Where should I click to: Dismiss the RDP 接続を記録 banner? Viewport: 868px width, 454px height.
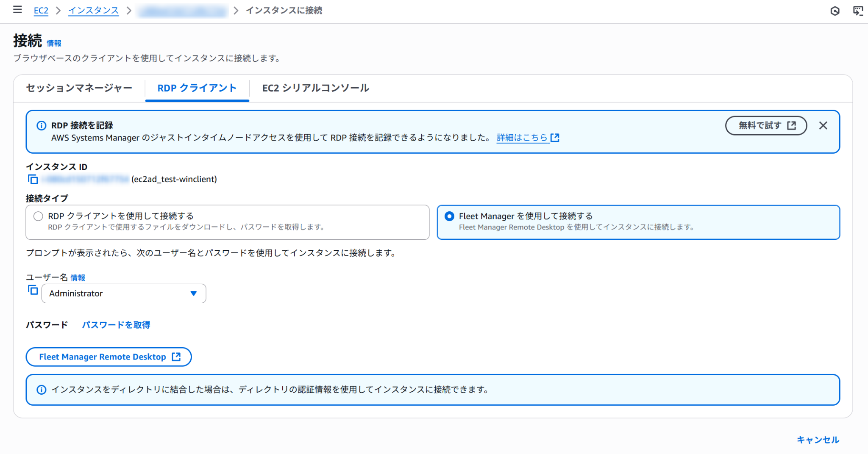(823, 126)
